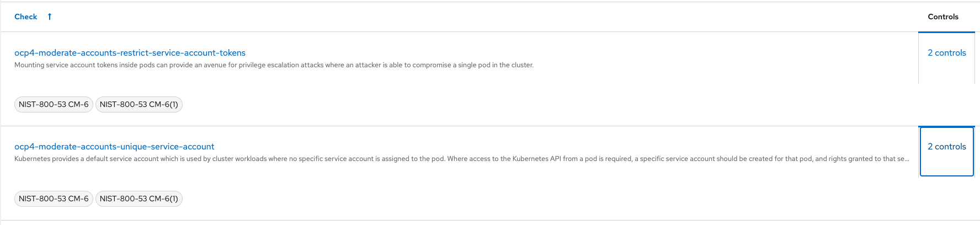Click "Kubernetes API" in the second description
This screenshot has width=980, height=225.
tap(537, 159)
